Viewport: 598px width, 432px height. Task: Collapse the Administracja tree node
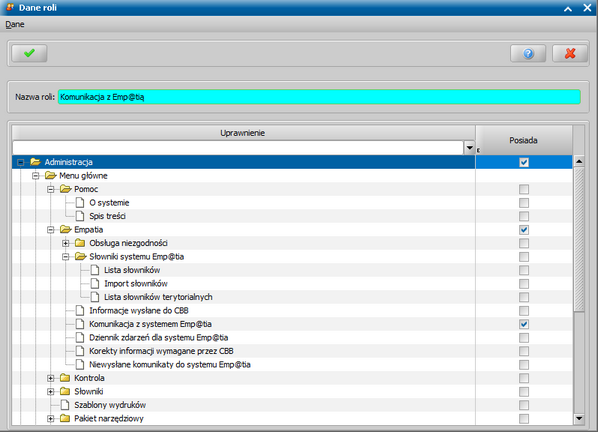[x=21, y=162]
